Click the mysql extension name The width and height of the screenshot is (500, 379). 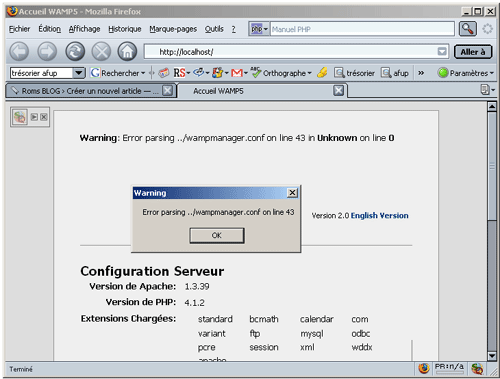point(312,334)
